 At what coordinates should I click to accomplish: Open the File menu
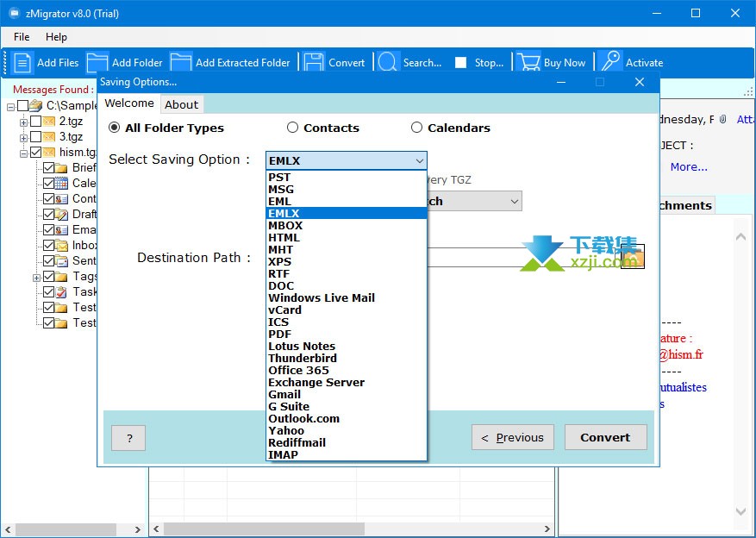(22, 36)
